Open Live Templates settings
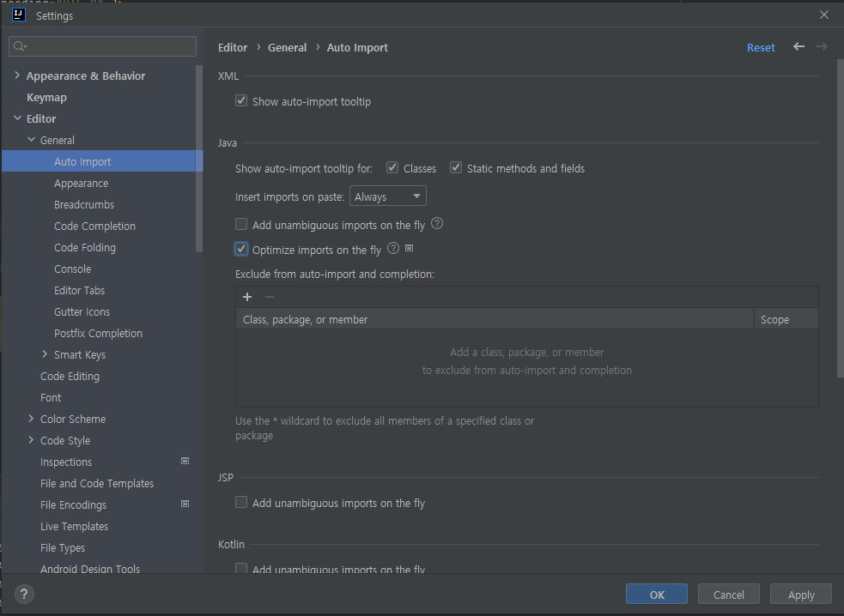Viewport: 844px width, 616px height. (75, 527)
